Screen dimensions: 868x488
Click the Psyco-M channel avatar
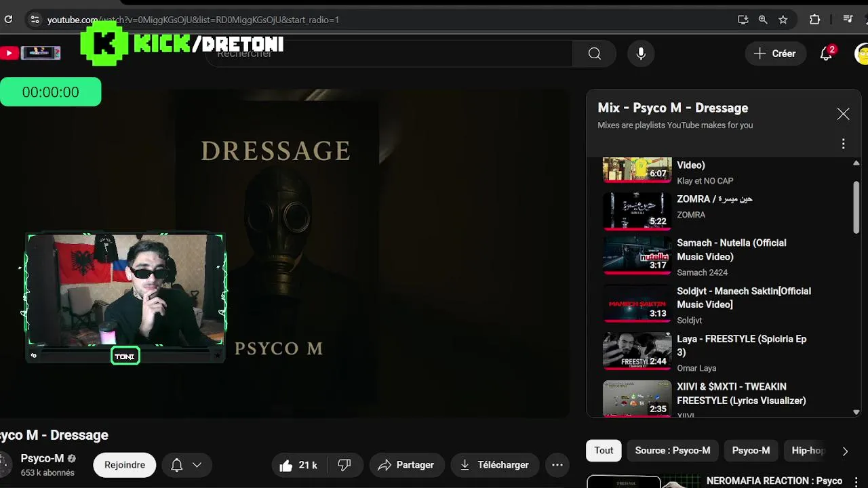tap(5, 465)
